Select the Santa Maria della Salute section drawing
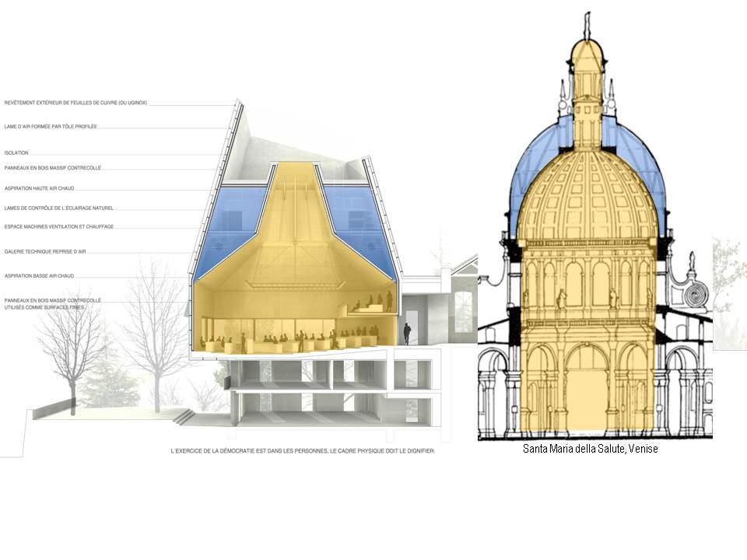This screenshot has height=560, width=747. 595,226
